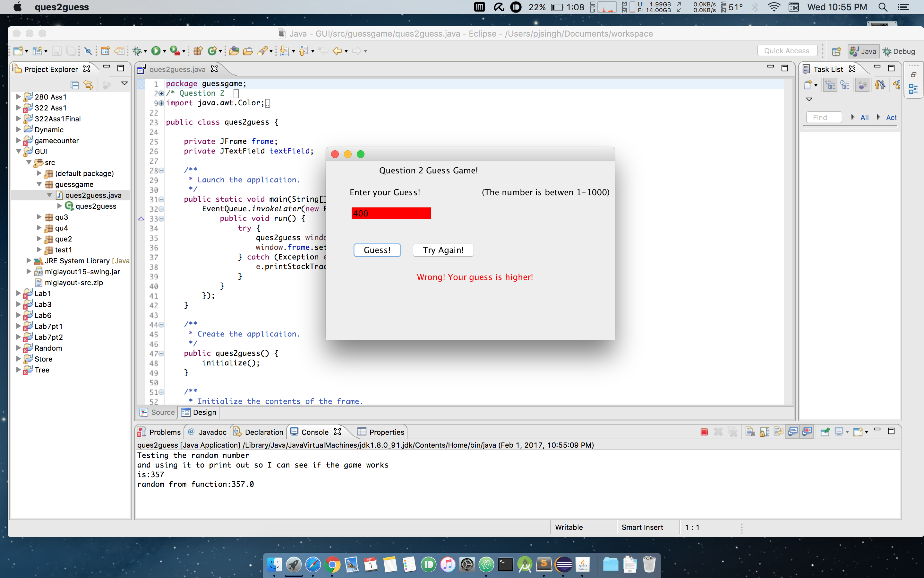The image size is (924, 578).
Task: Click the All link in Task List
Action: tap(864, 117)
